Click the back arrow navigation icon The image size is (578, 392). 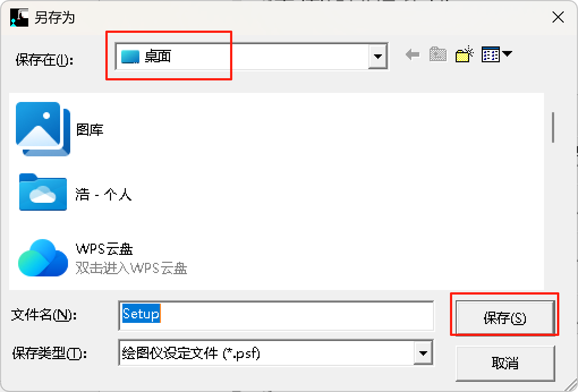(413, 55)
